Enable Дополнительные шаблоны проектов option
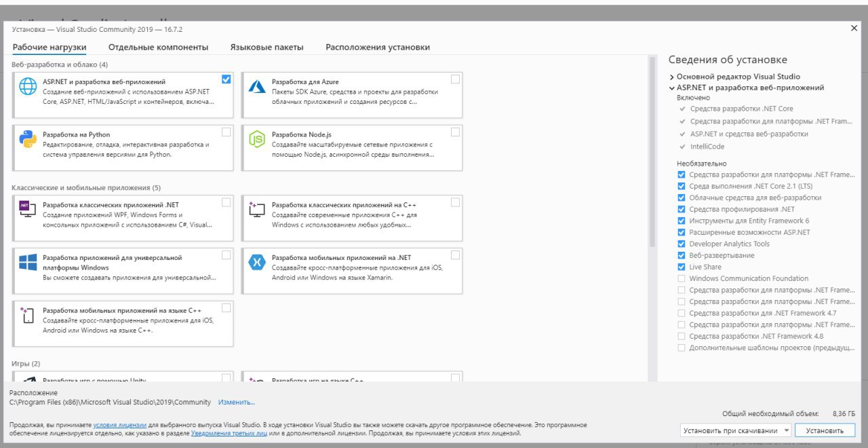Viewport: 868px width, 448px height. [x=682, y=348]
